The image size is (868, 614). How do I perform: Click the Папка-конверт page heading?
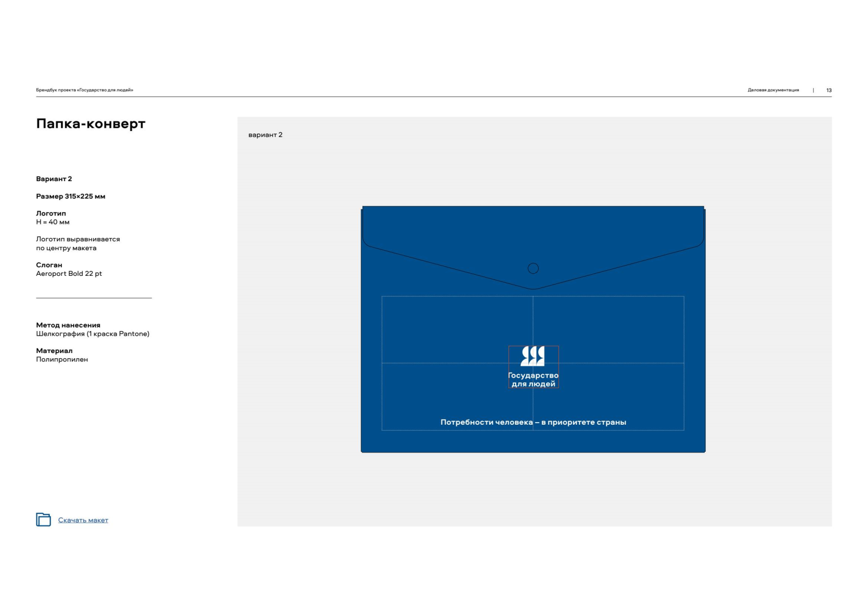[x=91, y=124]
